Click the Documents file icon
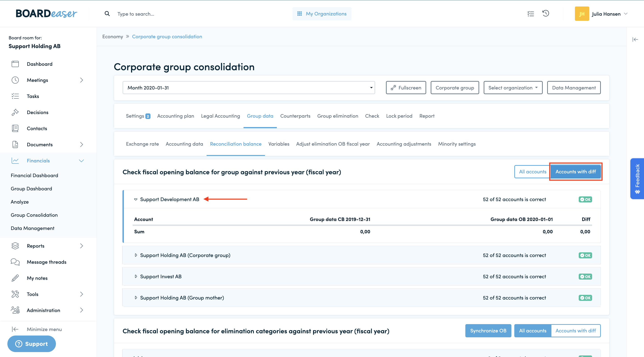This screenshot has width=644, height=357. coord(15,144)
